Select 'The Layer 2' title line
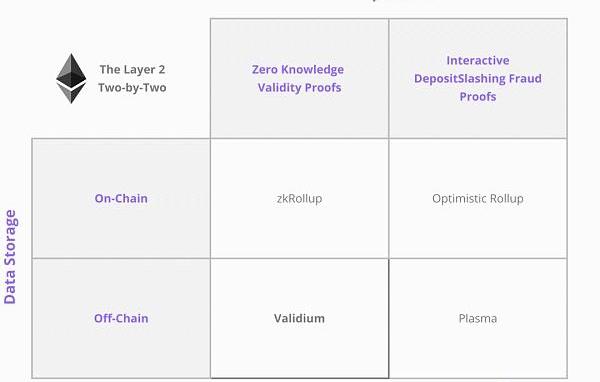The width and height of the screenshot is (600, 382). point(132,70)
